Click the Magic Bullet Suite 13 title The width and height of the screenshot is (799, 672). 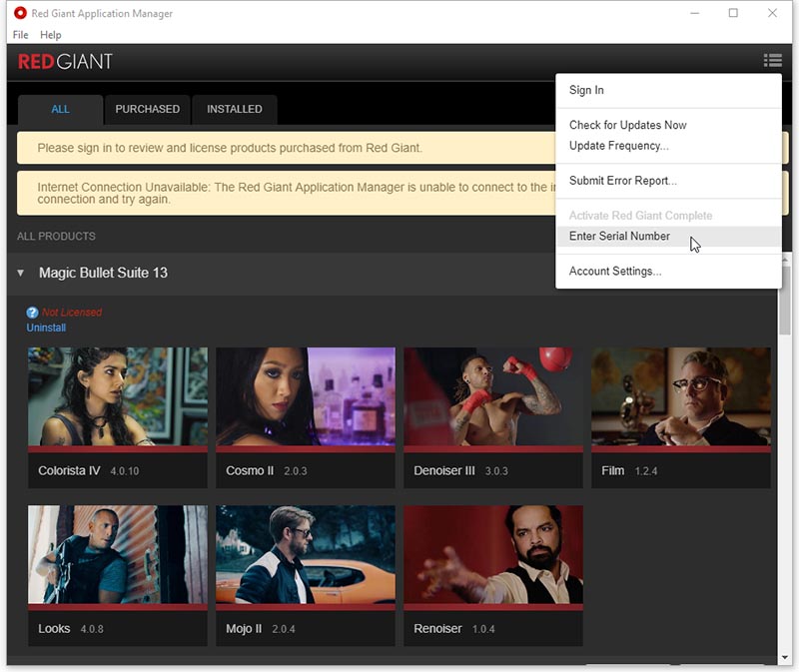tap(104, 273)
